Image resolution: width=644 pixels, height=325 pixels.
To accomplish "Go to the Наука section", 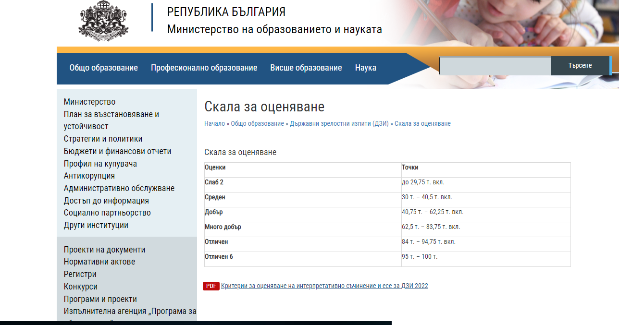I will 365,68.
